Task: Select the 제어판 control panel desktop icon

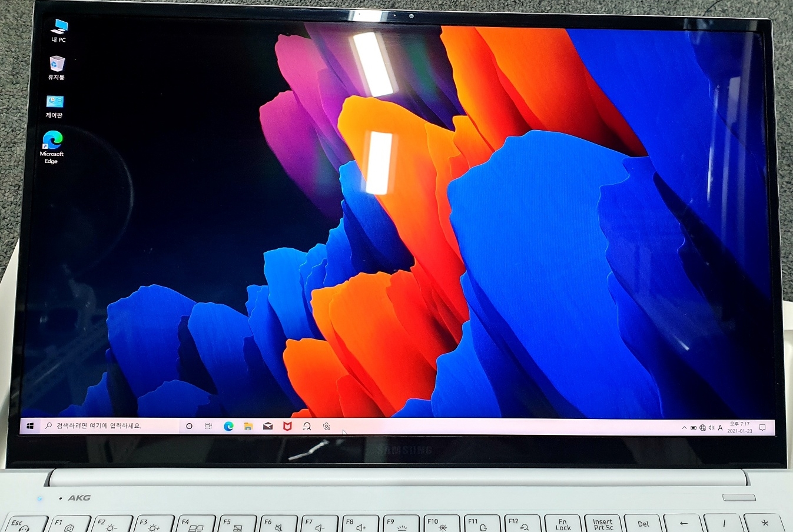Action: click(x=54, y=106)
